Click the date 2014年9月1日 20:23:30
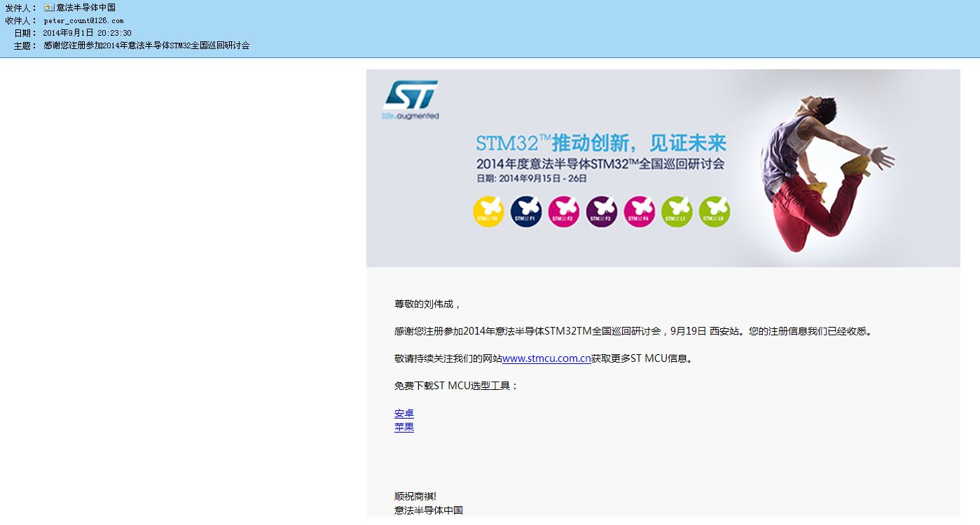Screen dimensions: 980x525 88,33
